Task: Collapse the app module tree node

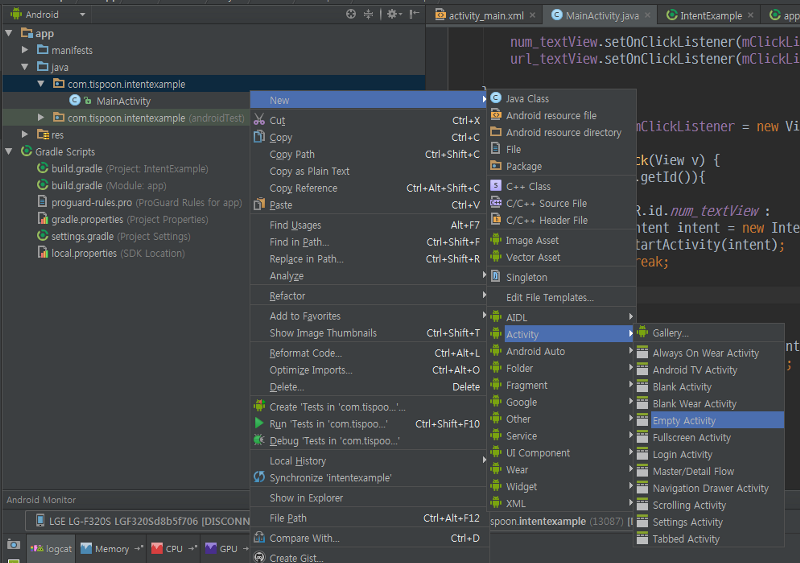Action: pos(10,33)
